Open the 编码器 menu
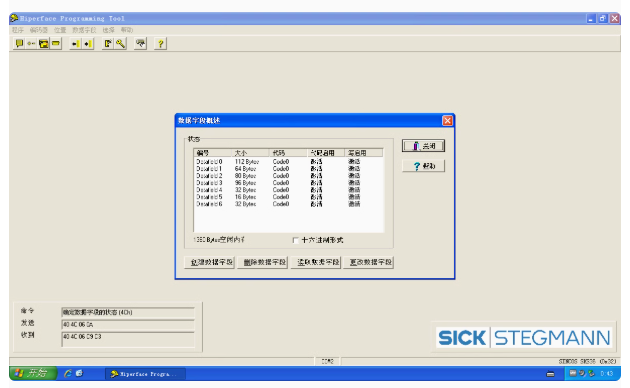This screenshot has width=630, height=388. point(39,30)
